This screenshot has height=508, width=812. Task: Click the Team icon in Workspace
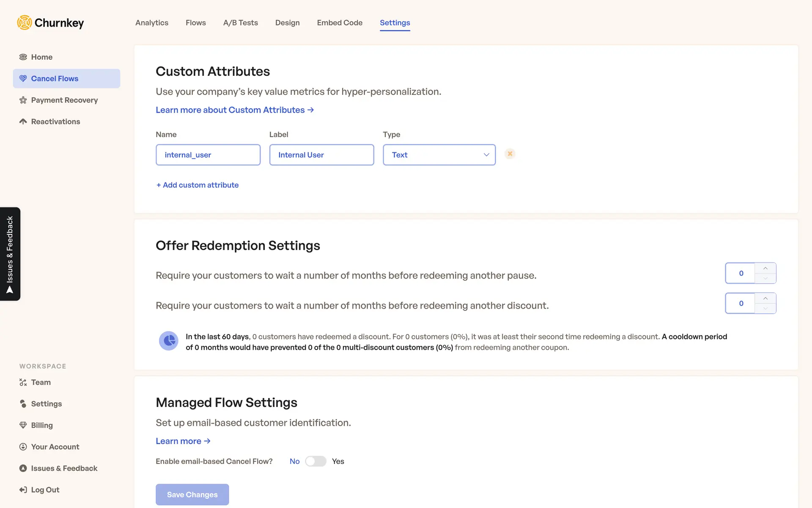click(23, 382)
